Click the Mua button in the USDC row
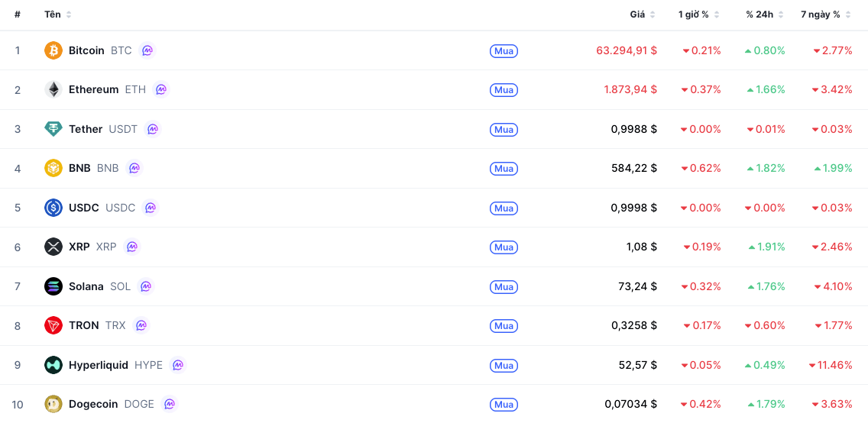Viewport: 868px width, 423px height. coord(504,208)
